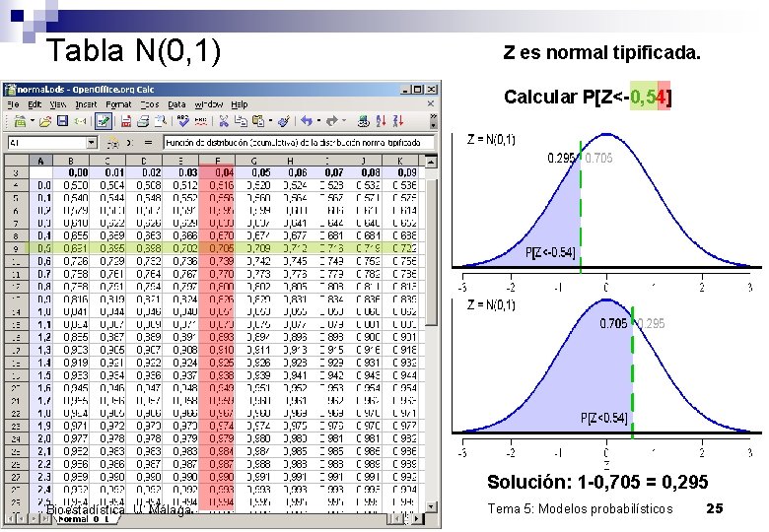Click the Select All corner box

point(16,161)
